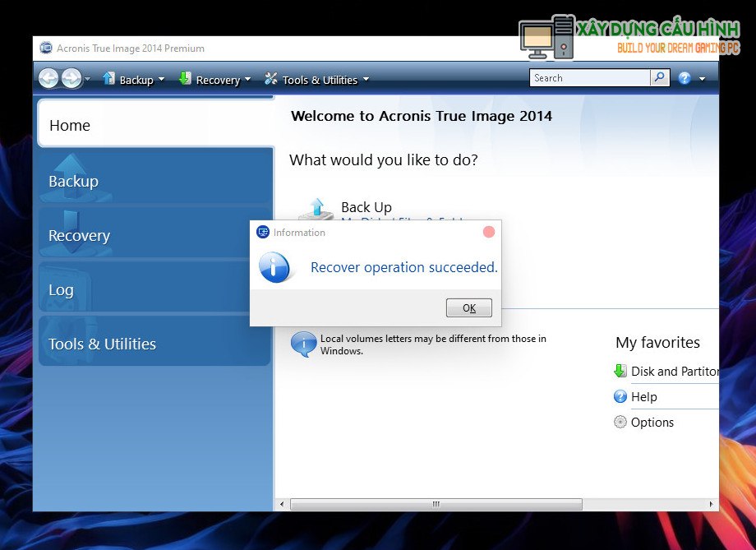
Task: Click the Back navigation arrow
Action: coord(48,79)
